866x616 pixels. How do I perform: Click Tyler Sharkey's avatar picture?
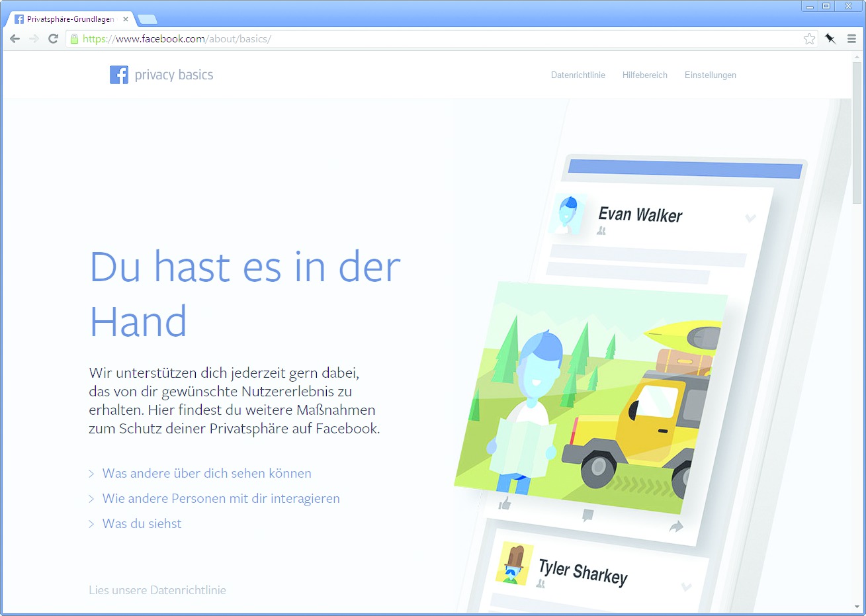pos(514,564)
